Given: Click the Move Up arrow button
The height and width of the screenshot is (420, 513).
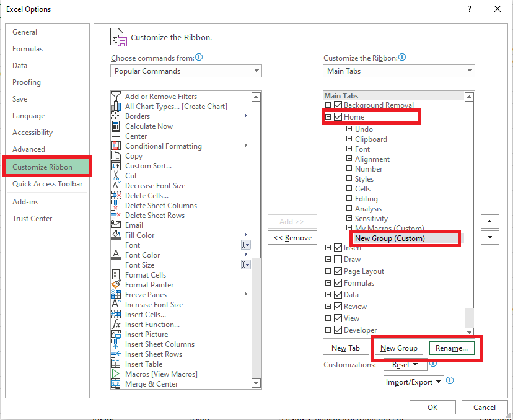Looking at the screenshot, I should coord(490,221).
